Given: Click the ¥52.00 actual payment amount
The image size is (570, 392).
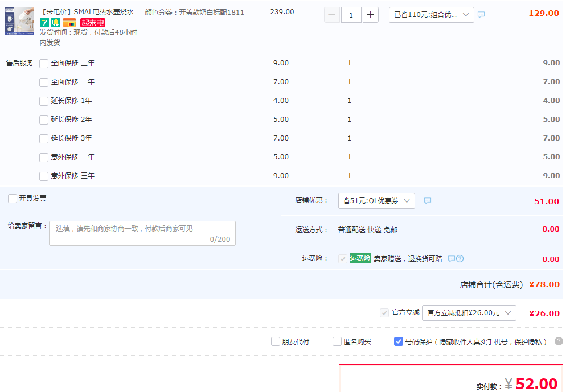Looking at the screenshot, I should 531,383.
